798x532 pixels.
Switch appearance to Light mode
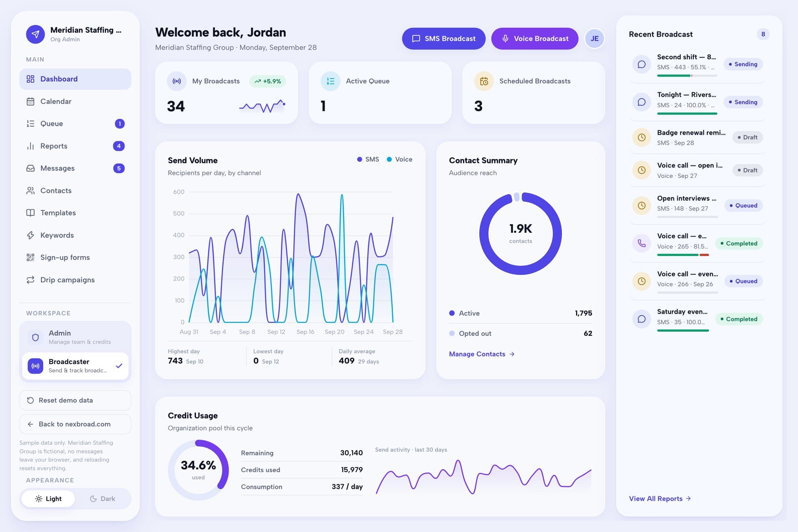click(48, 498)
